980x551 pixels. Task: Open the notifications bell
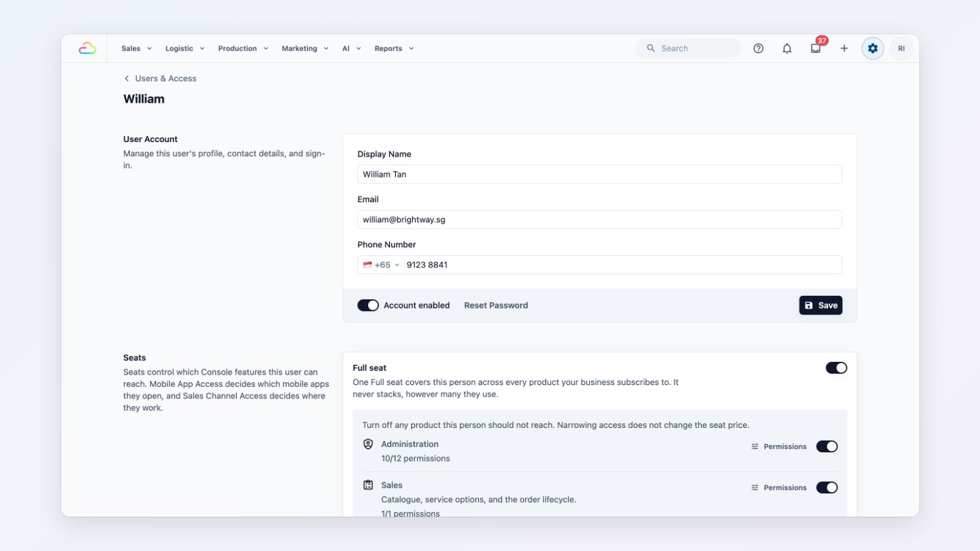pyautogui.click(x=787, y=48)
